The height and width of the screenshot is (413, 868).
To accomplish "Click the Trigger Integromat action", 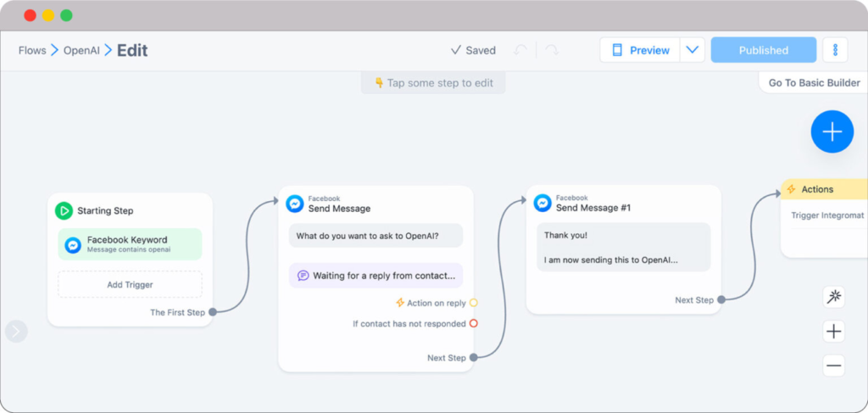I will click(827, 216).
